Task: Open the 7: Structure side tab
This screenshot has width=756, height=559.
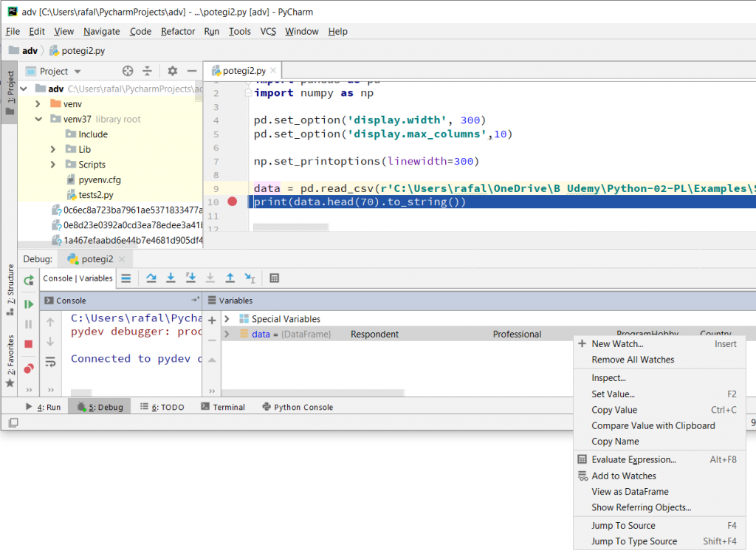Action: pyautogui.click(x=10, y=289)
